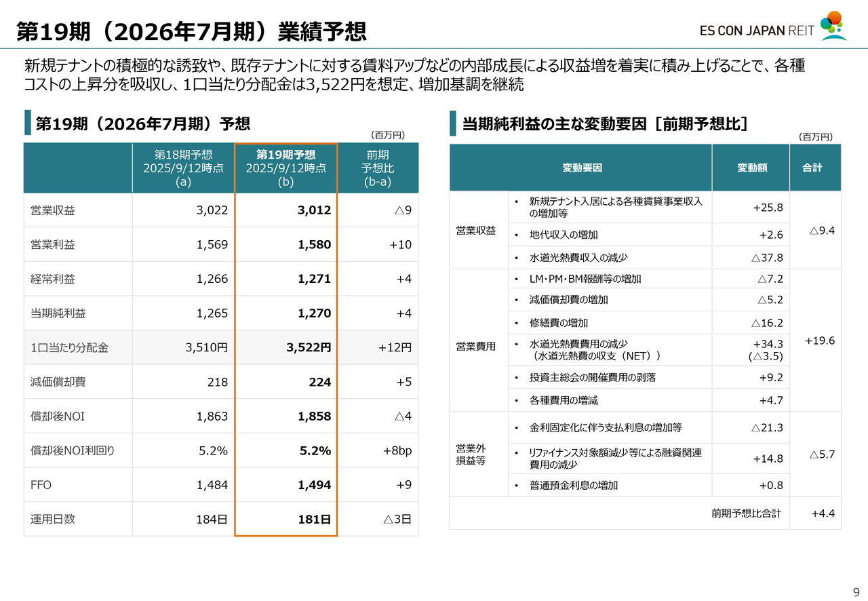Select amount △16.2
The height and width of the screenshot is (601, 868).
(x=767, y=323)
